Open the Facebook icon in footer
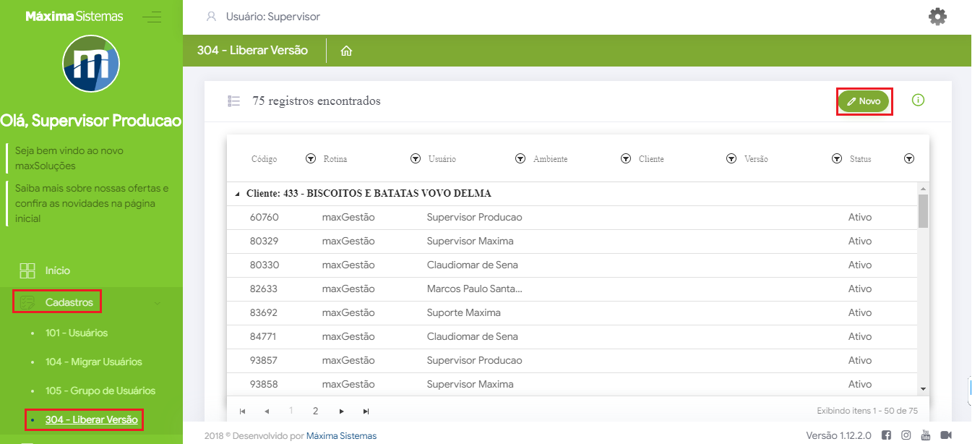Viewport: 980px width, 444px height. [886, 435]
